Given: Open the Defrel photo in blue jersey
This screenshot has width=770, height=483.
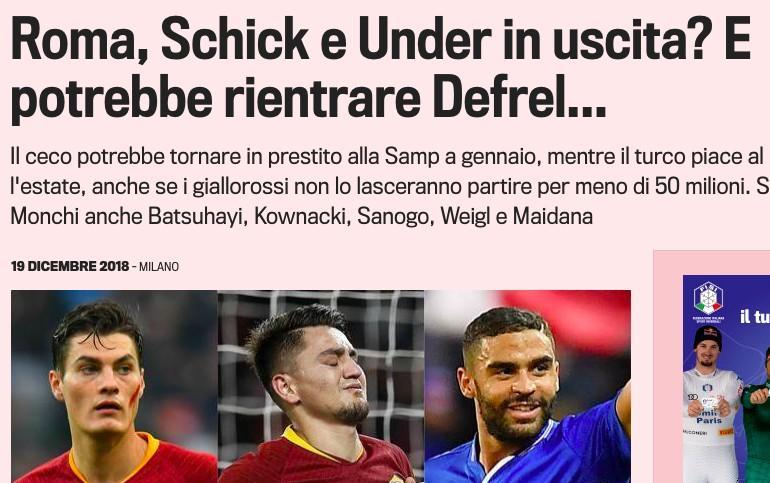Looking at the screenshot, I should click(527, 386).
